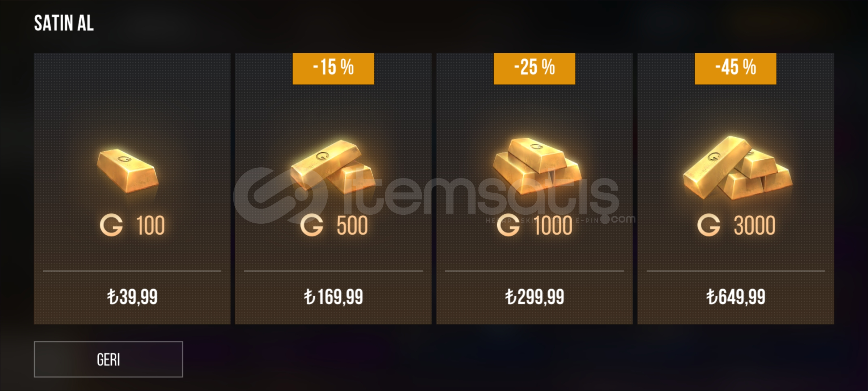Screen dimensions: 868x391
Task: Click the single gold bar icon
Action: [x=128, y=171]
